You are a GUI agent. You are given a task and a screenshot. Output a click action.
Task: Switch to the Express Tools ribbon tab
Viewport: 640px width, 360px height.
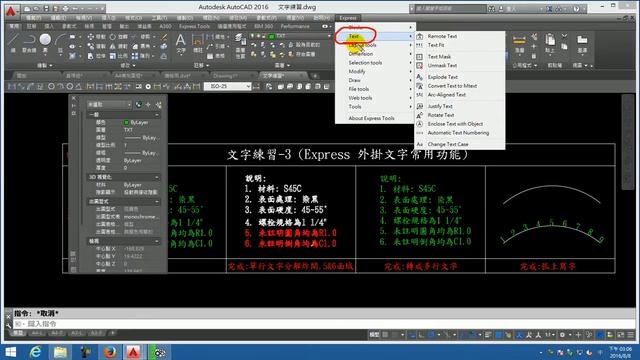[x=194, y=27]
